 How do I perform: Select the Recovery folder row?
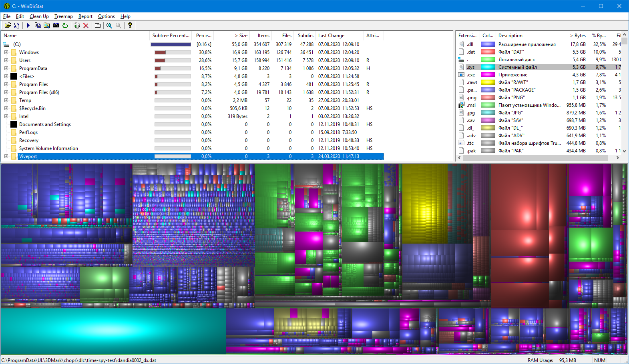click(193, 140)
